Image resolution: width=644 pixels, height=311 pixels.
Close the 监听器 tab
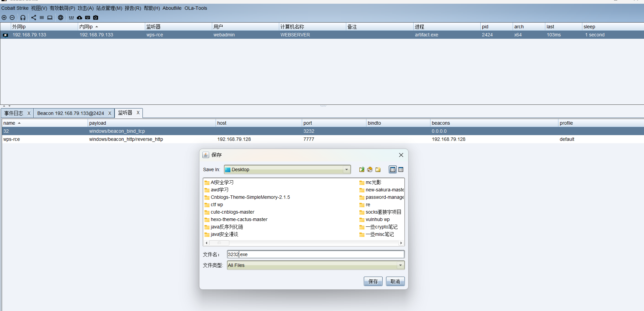(138, 113)
